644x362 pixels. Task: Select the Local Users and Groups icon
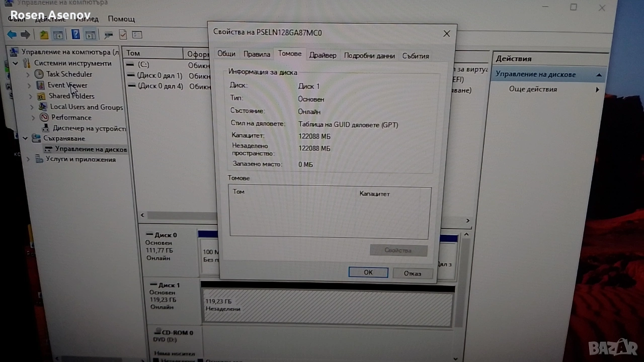43,107
